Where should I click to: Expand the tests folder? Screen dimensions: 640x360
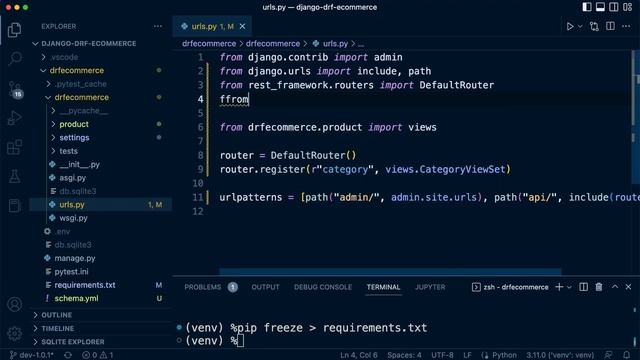[68, 151]
